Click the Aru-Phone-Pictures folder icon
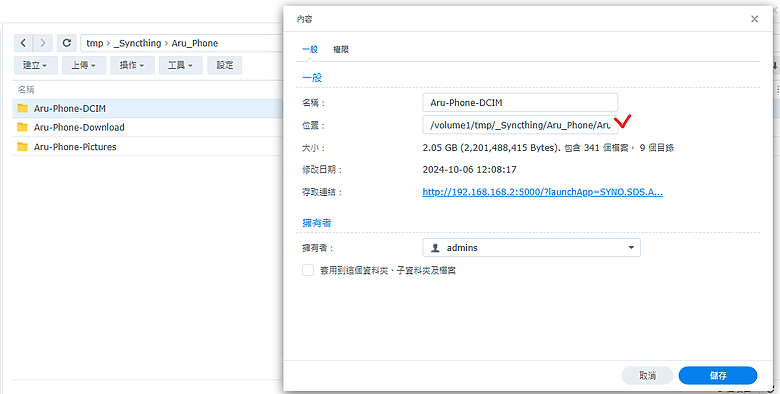This screenshot has width=780, height=394. point(22,147)
